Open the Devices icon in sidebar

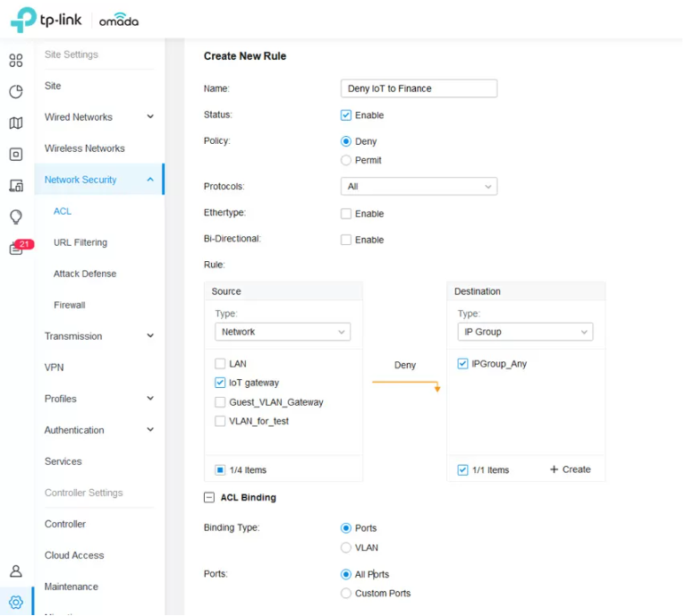(16, 155)
